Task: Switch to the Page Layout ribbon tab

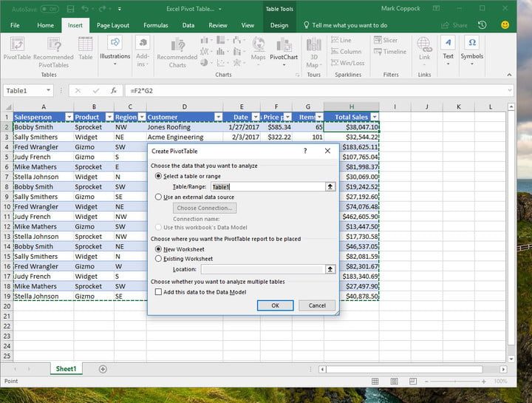Action: (113, 25)
